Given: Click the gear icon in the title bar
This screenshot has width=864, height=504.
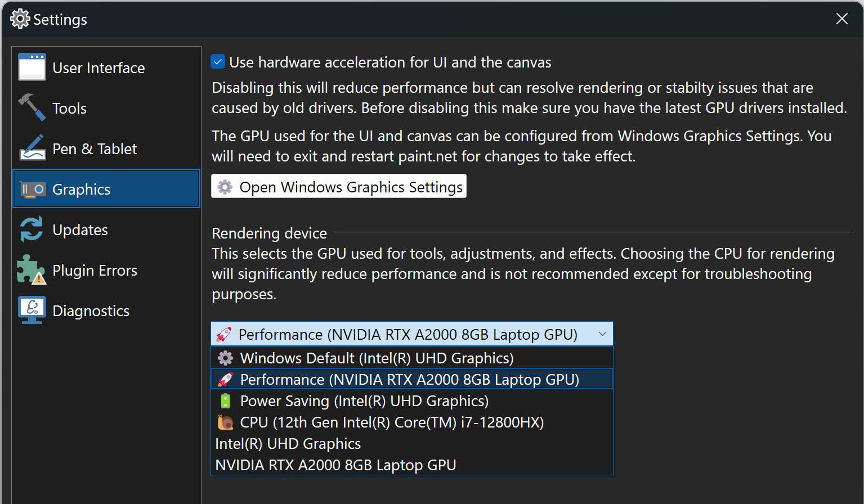Looking at the screenshot, I should coord(19,19).
